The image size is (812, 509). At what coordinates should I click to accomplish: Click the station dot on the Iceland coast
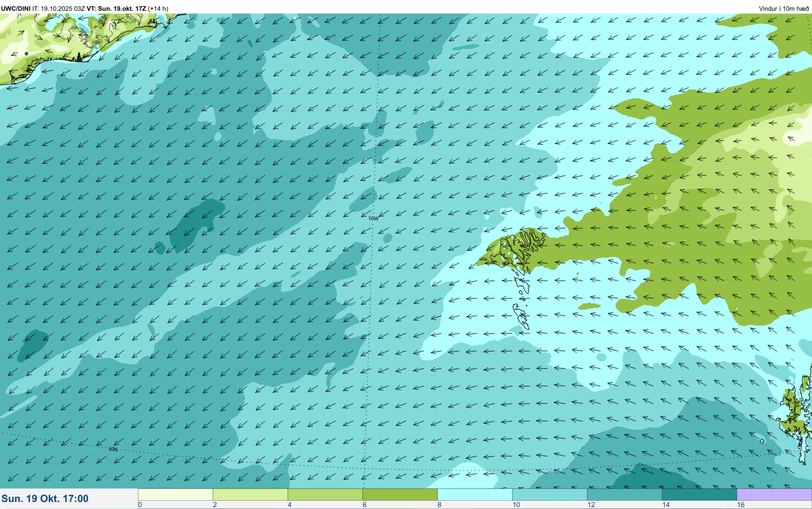(x=26, y=53)
